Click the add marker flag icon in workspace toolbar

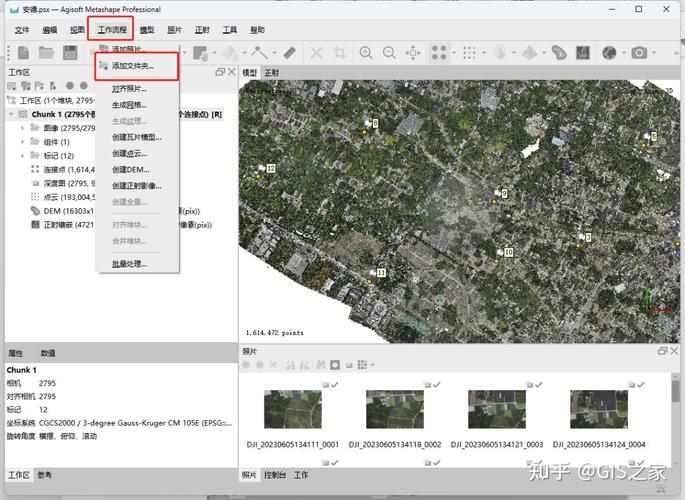coord(39,86)
